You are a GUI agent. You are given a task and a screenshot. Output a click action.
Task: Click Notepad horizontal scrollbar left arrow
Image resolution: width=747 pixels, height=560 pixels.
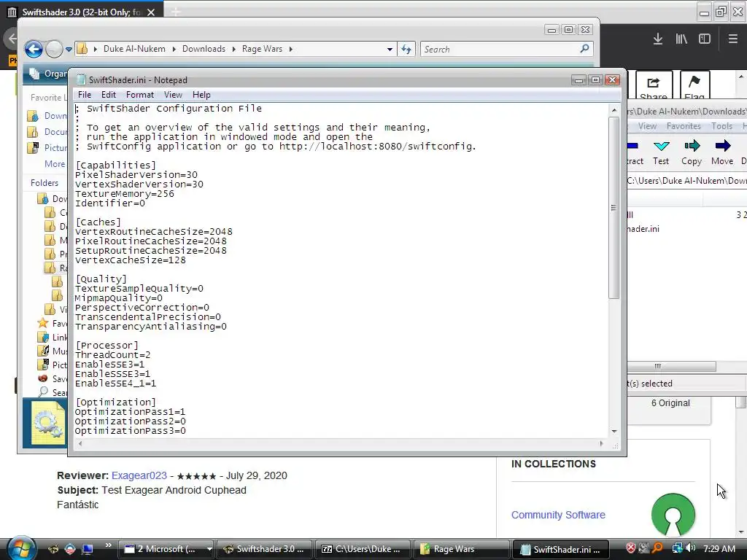[x=80, y=444]
